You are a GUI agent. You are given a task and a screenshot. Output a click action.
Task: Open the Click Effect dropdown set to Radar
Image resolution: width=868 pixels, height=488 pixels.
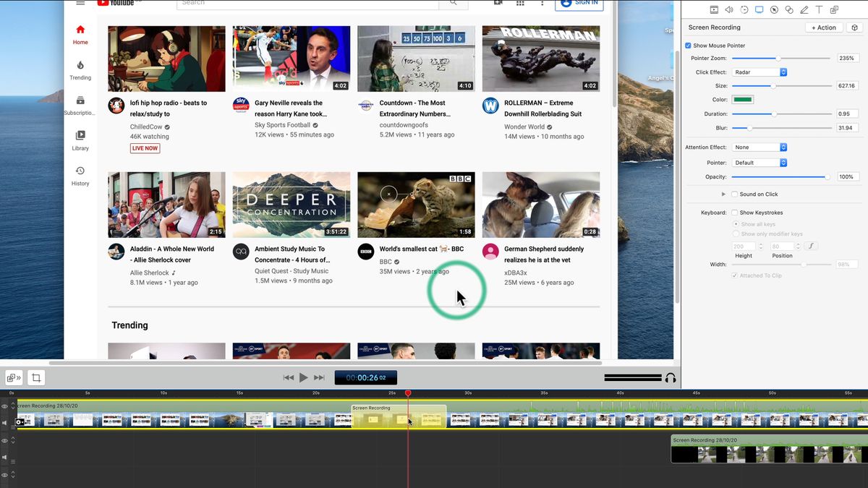coord(759,72)
